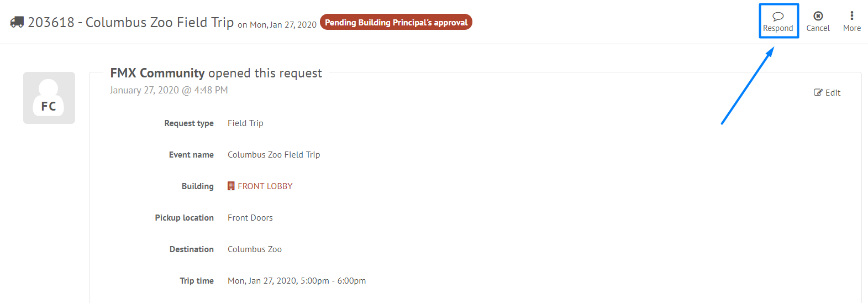Click the pencil edit icon
Image resolution: width=868 pixels, height=303 pixels.
(818, 92)
